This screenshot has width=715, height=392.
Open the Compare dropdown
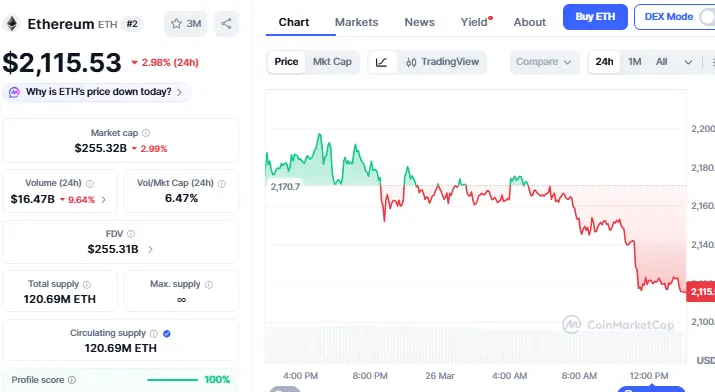544,62
